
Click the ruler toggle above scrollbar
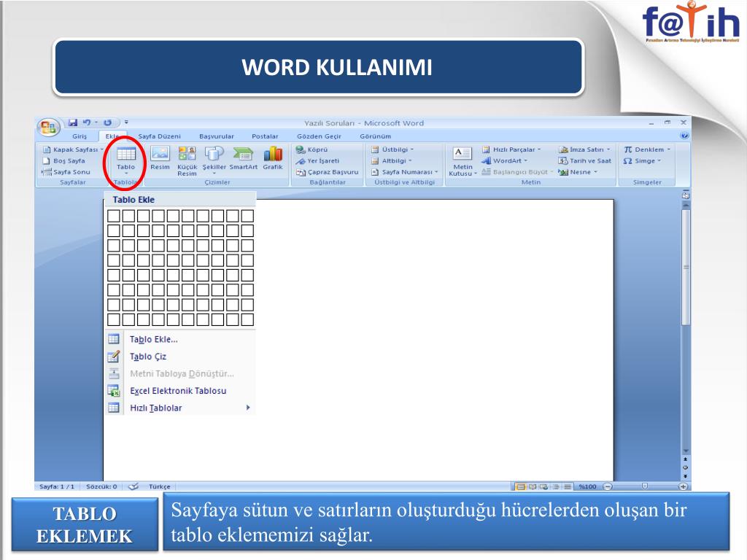[686, 195]
